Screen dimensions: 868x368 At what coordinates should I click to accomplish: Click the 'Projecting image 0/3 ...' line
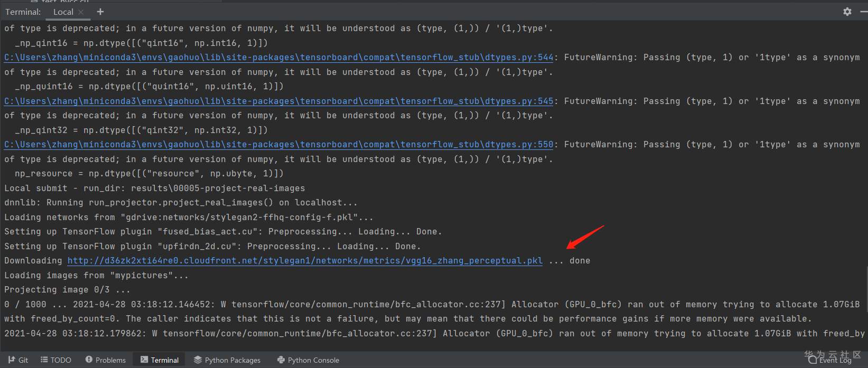pos(67,290)
